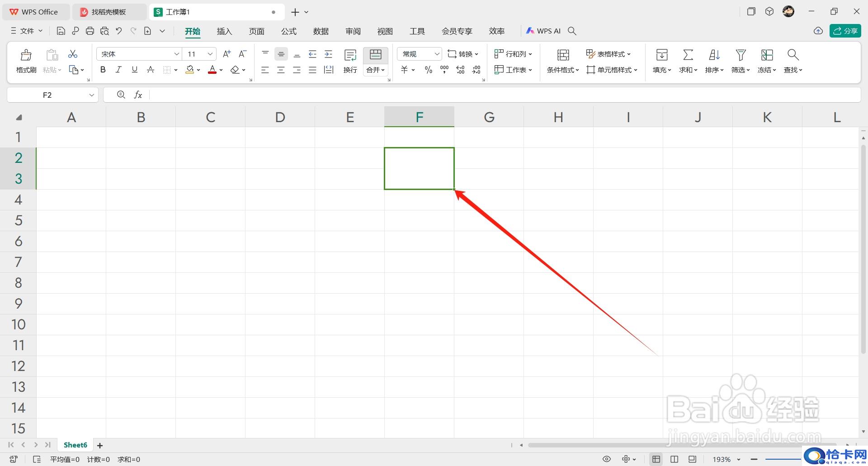Click the cloud sync icon near Share
This screenshot has height=466, width=868.
point(818,31)
